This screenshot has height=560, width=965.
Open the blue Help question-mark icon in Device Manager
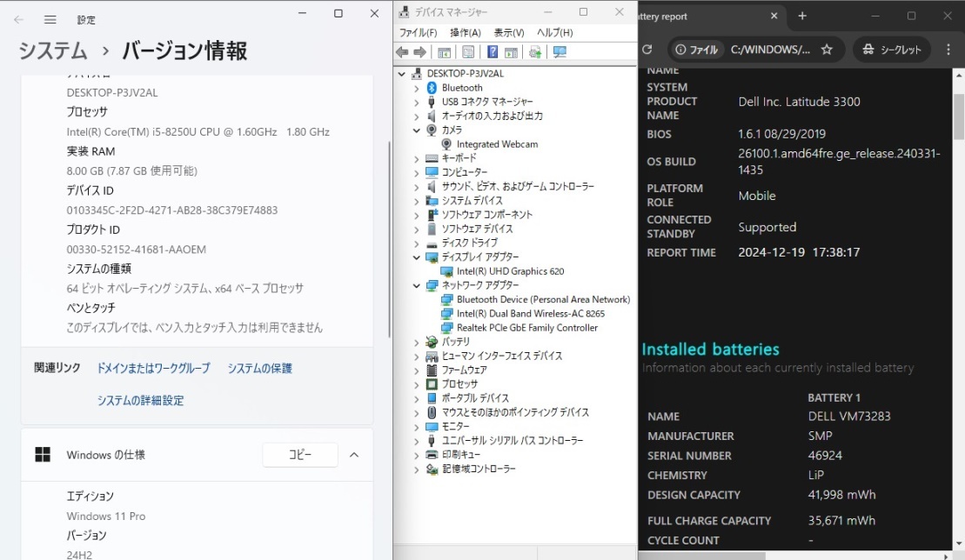(x=493, y=52)
